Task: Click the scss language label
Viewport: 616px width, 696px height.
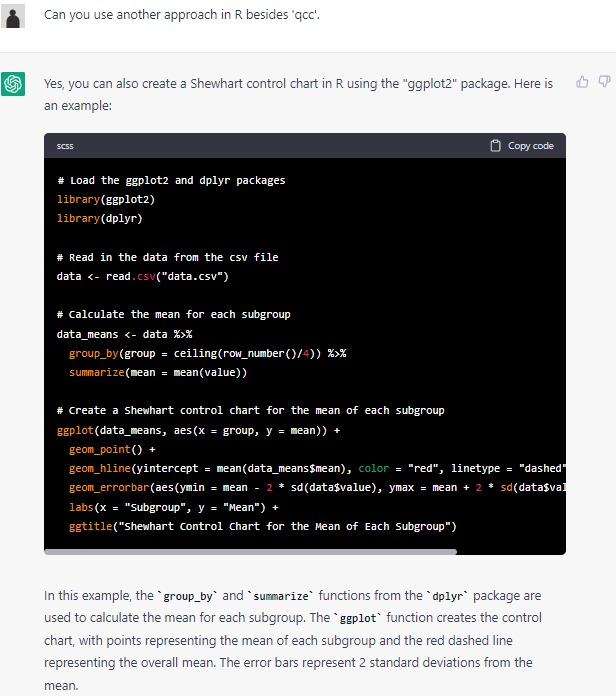Action: point(66,146)
